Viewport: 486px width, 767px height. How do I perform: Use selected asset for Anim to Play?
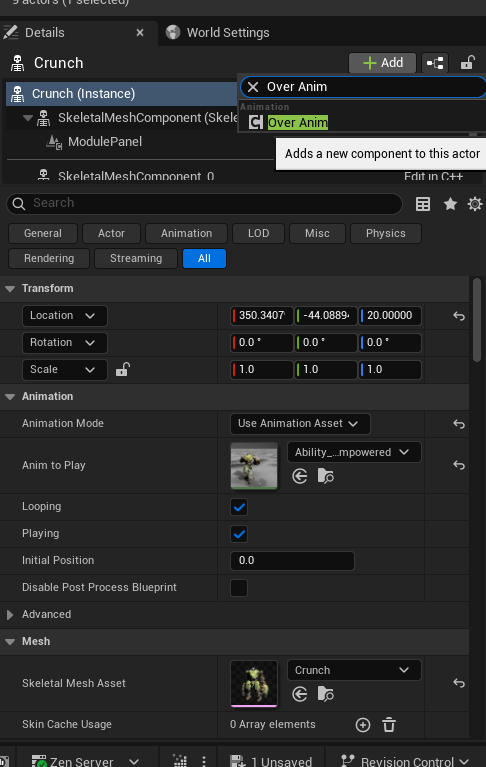tap(300, 476)
